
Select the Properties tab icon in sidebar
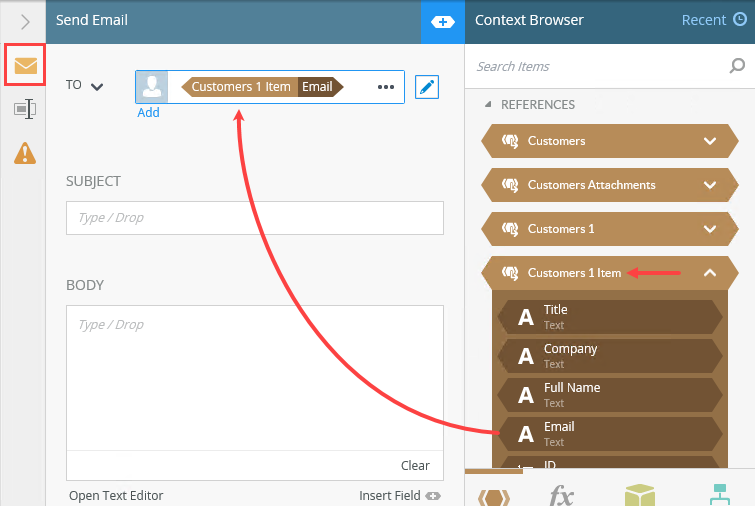(x=25, y=109)
